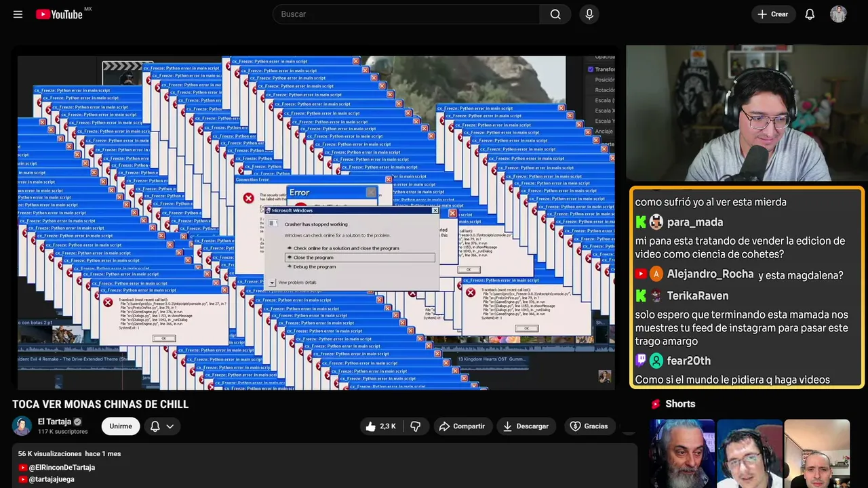
Task: Toggle the Transform checkbox in the video editor panel
Action: tap(591, 69)
